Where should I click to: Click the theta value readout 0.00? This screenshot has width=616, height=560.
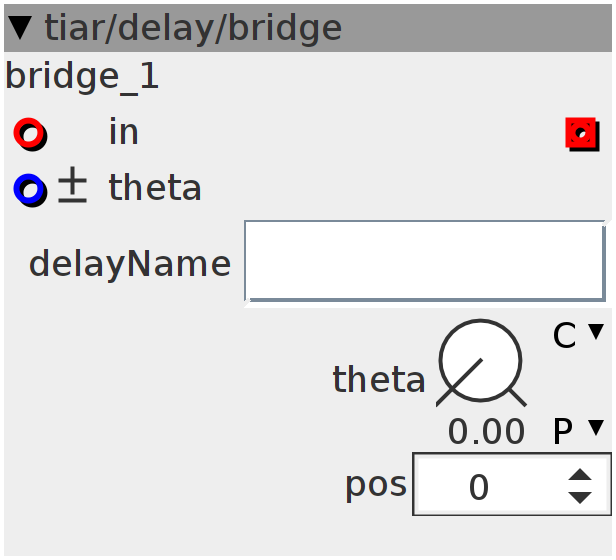coord(486,431)
